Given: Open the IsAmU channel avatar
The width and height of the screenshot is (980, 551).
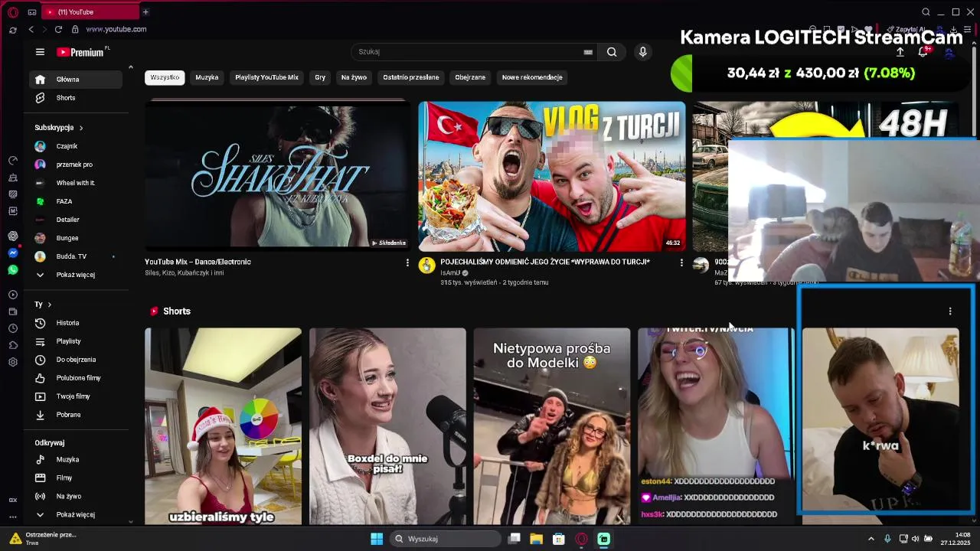Looking at the screenshot, I should point(426,266).
